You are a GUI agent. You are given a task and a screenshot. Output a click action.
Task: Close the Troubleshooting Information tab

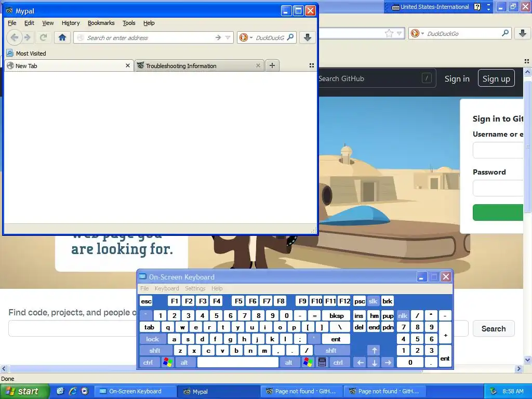258,65
